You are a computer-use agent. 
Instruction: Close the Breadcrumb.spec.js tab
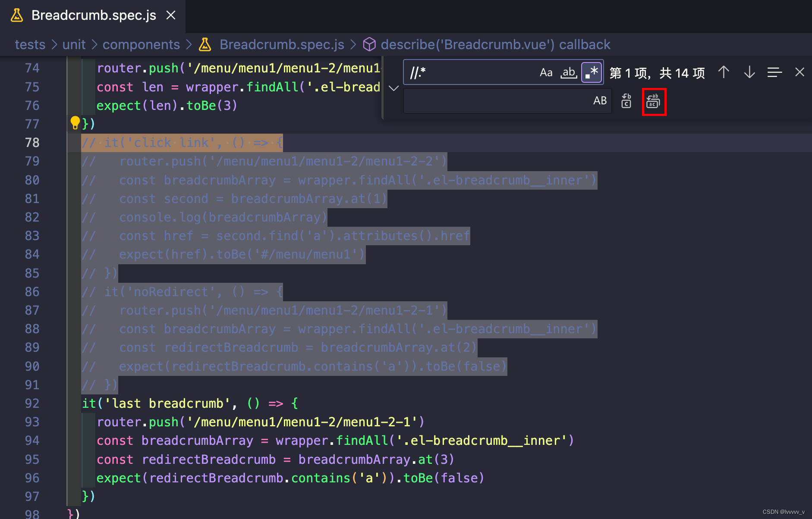(171, 16)
